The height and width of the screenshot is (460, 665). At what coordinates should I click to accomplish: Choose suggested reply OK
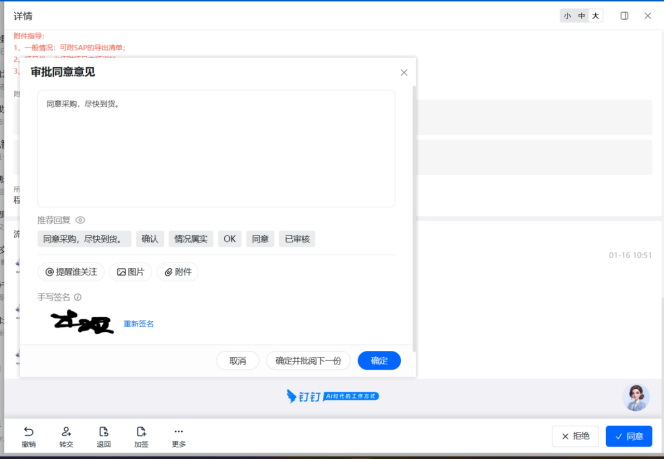point(229,239)
